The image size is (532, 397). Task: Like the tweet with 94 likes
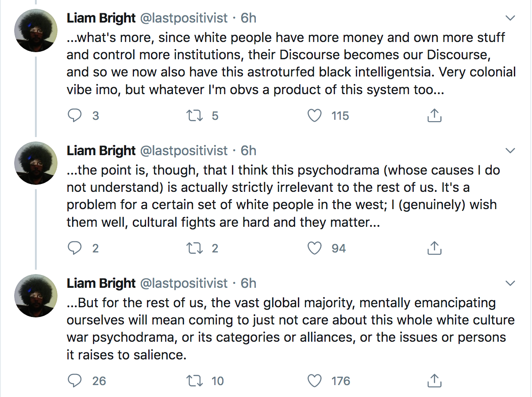tap(314, 248)
